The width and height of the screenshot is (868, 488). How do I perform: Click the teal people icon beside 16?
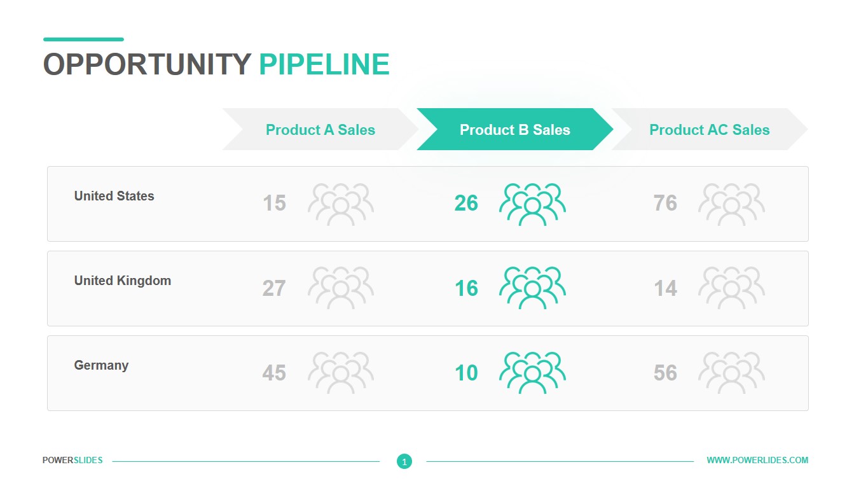tap(532, 288)
